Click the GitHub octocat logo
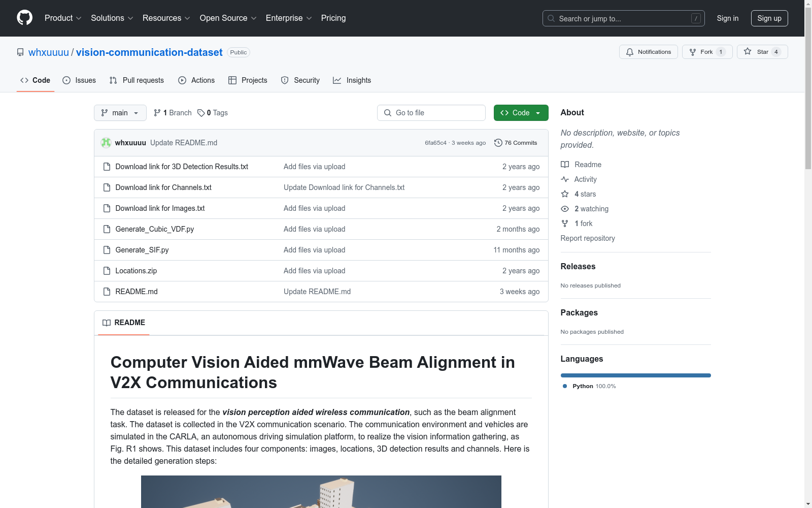 tap(24, 18)
